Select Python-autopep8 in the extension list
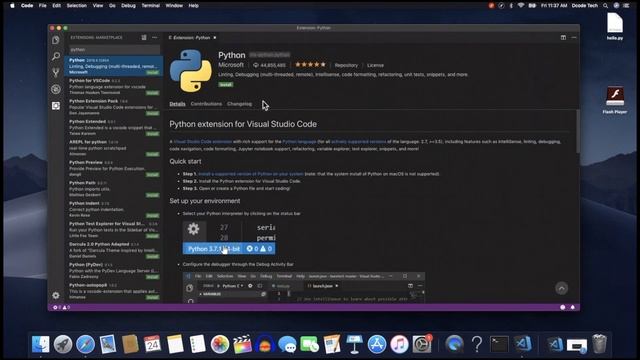 click(114, 291)
